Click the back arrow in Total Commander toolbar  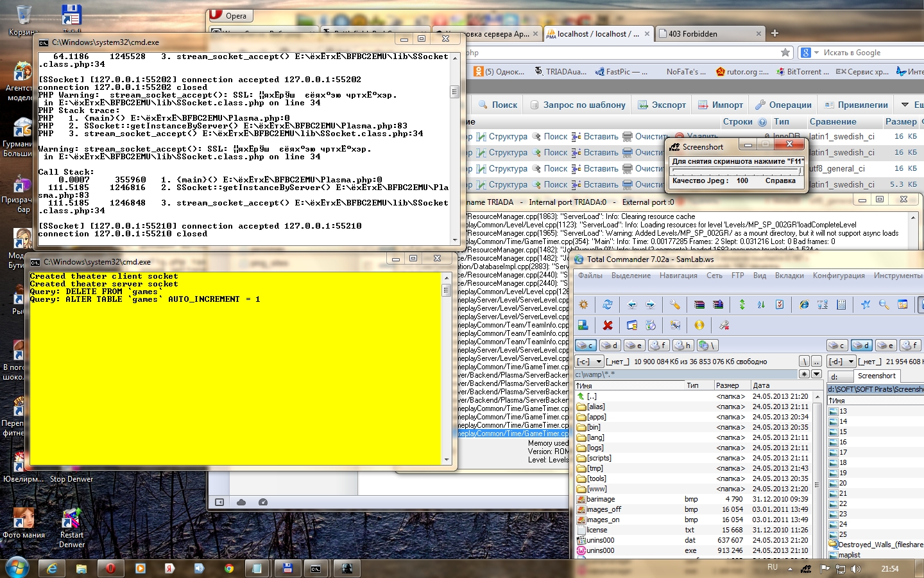point(632,304)
